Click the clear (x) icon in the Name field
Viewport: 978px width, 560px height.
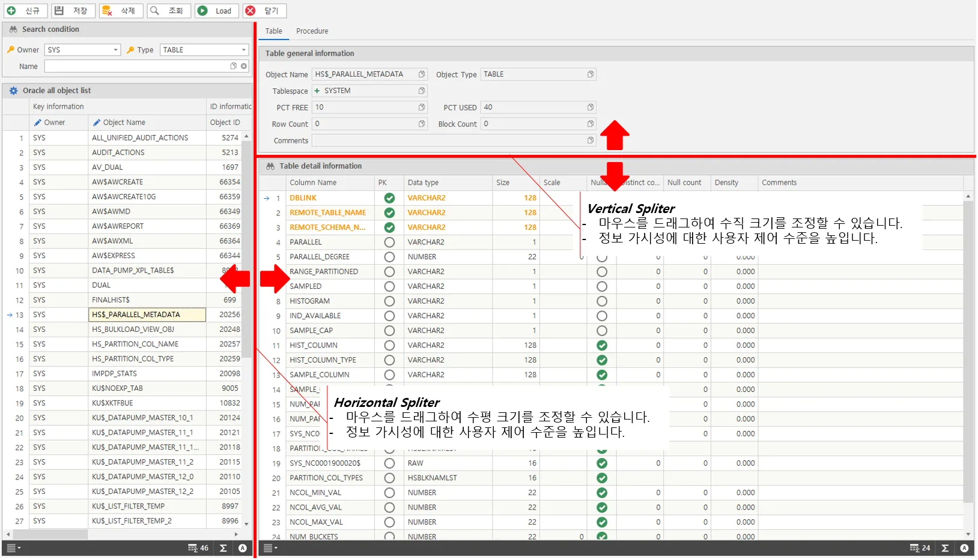243,66
